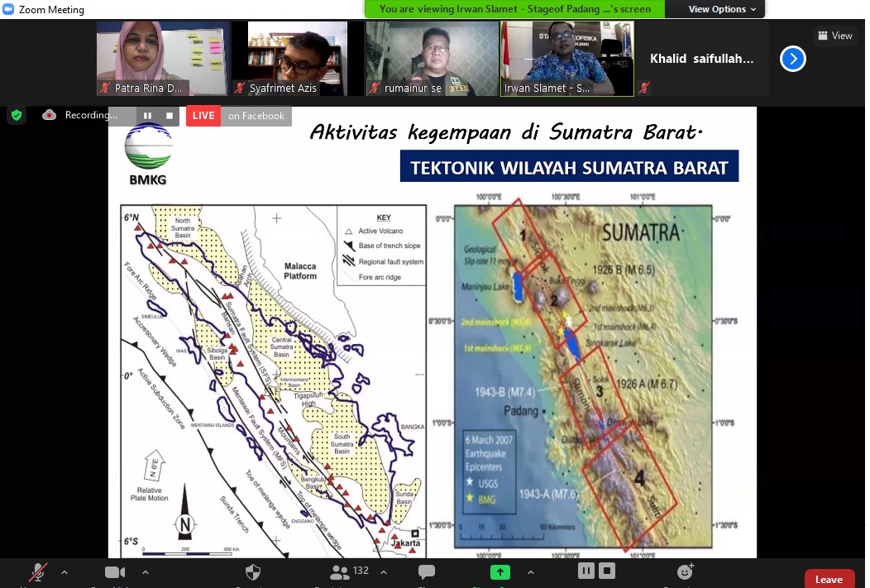Pause recording from the bottom toolbar
870x588 pixels.
pos(586,571)
